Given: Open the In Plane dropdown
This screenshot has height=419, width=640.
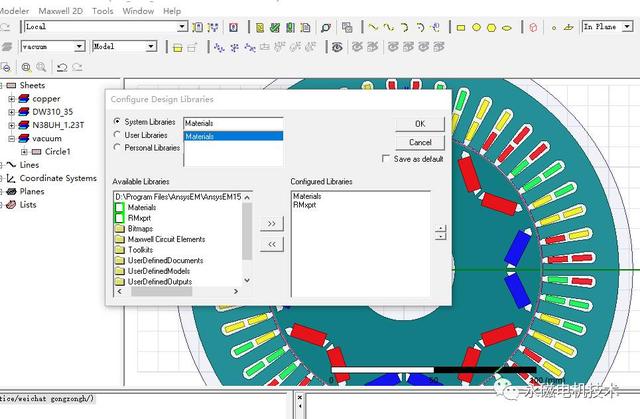Looking at the screenshot, I should point(631,27).
